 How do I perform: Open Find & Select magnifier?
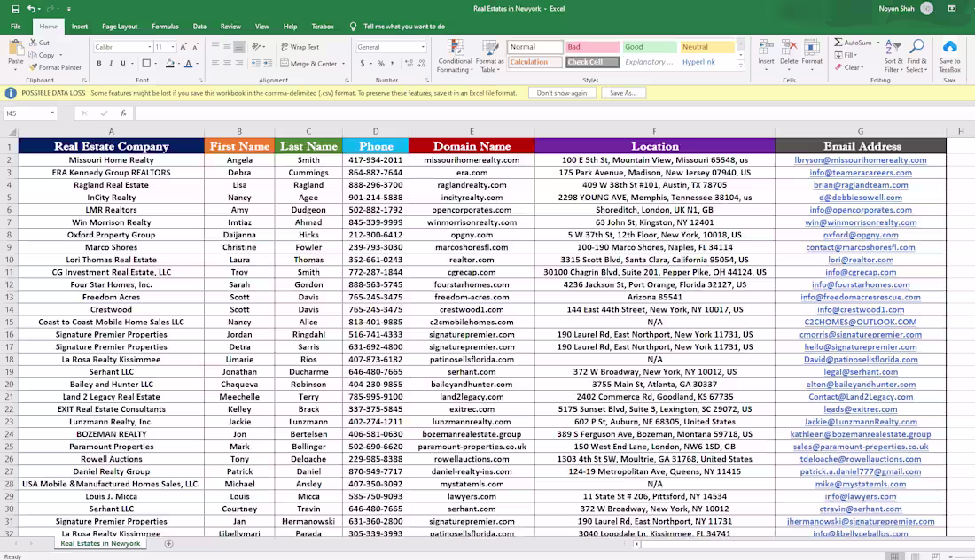[916, 56]
